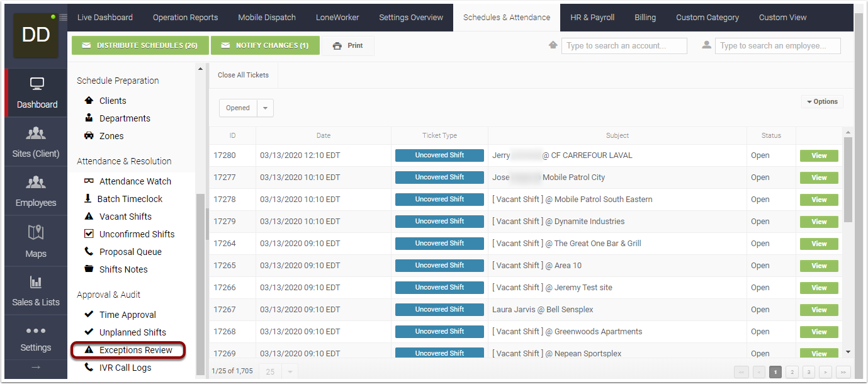Image resolution: width=868 pixels, height=384 pixels.
Task: Click the account search field
Action: [x=624, y=45]
